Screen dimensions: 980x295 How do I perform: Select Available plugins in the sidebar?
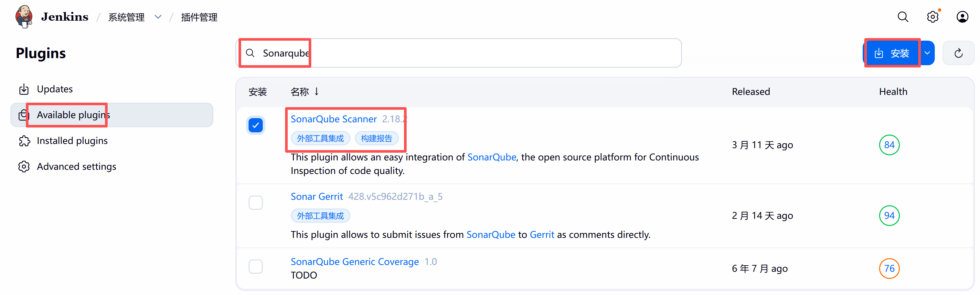click(x=112, y=115)
